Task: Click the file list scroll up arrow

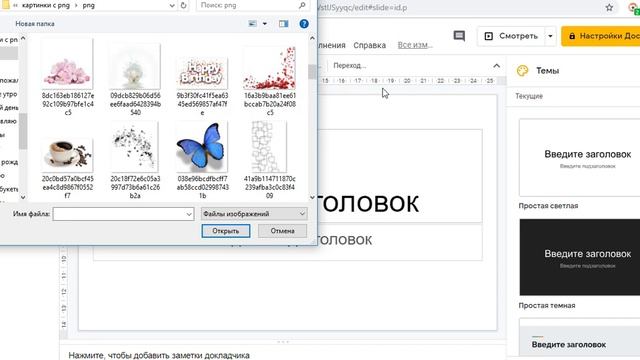Action: (x=312, y=38)
